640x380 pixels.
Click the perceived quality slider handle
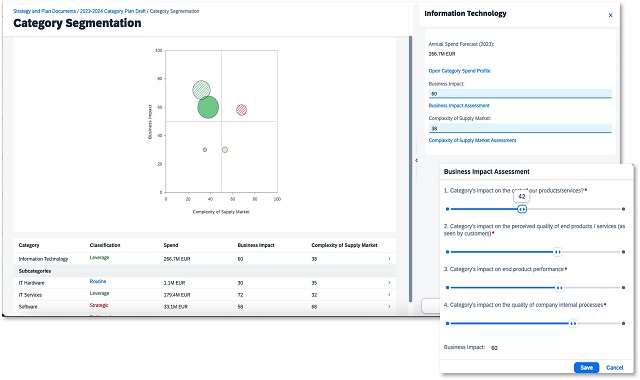[x=558, y=252]
